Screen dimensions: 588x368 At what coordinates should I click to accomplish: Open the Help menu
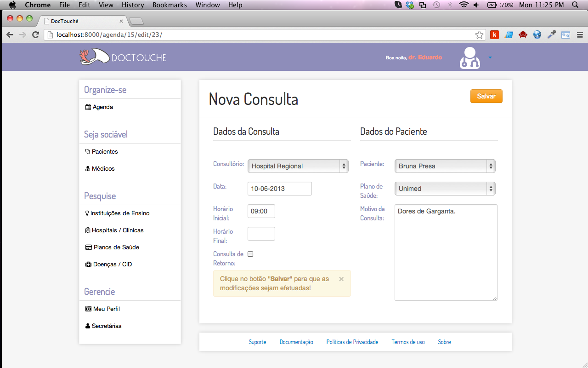tap(235, 5)
